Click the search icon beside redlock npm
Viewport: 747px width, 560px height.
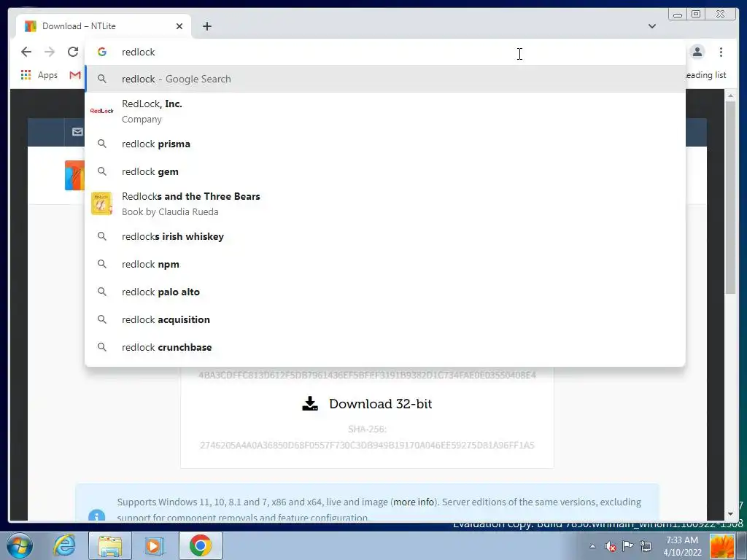[x=102, y=264]
